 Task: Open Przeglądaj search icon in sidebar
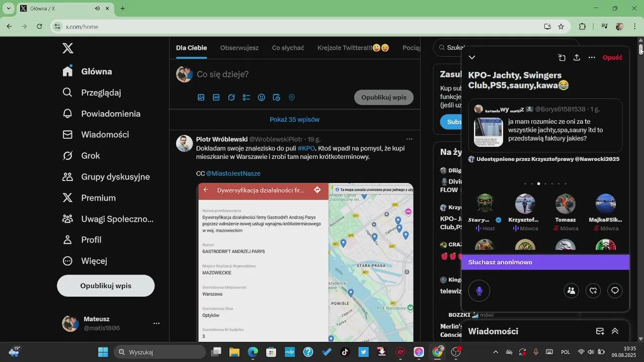click(x=68, y=93)
